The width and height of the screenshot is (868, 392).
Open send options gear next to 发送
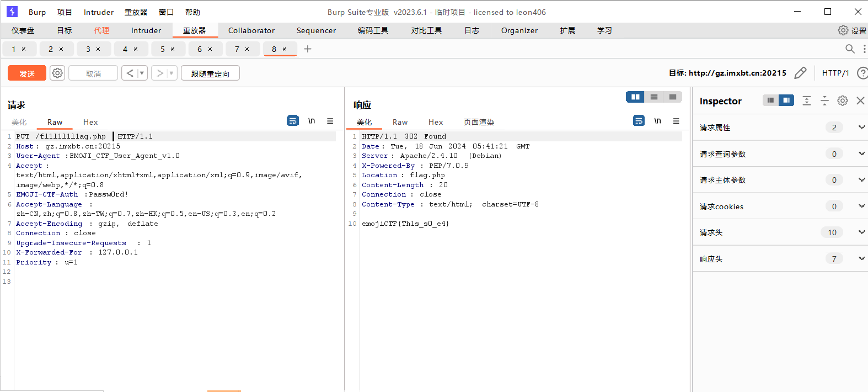pyautogui.click(x=57, y=73)
